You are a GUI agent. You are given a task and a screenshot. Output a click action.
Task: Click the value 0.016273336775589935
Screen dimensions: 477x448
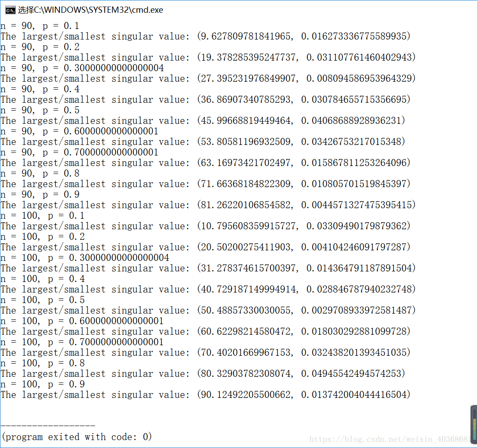tap(353, 36)
